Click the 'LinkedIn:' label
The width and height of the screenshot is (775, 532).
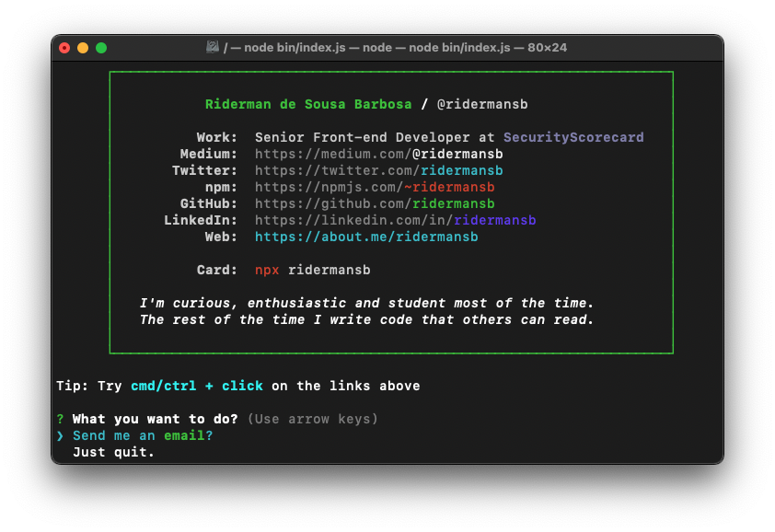[200, 221]
